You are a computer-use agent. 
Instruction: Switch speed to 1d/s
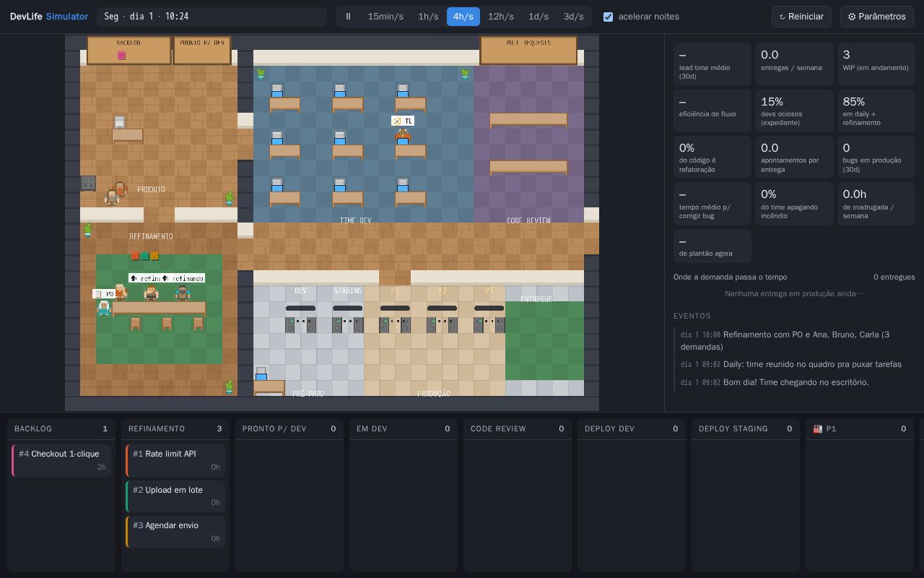click(539, 17)
